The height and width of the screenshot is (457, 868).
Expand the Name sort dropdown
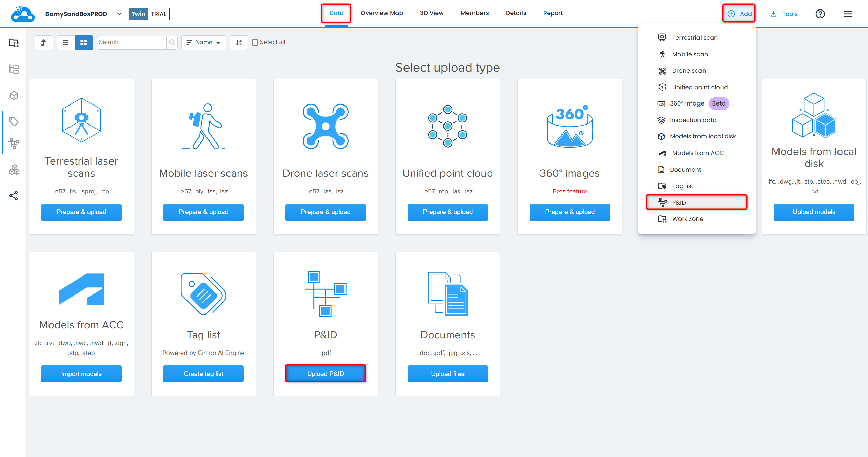tap(204, 42)
